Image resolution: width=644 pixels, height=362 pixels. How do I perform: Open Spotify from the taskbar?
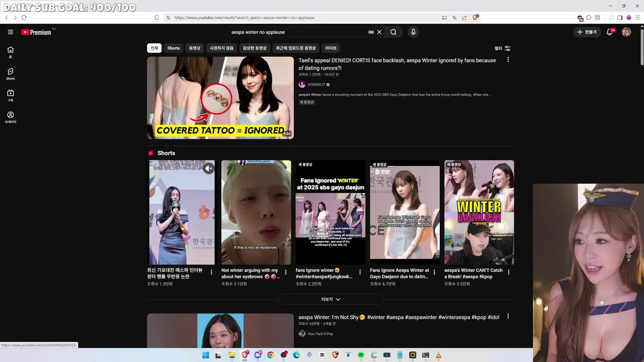pos(361,355)
